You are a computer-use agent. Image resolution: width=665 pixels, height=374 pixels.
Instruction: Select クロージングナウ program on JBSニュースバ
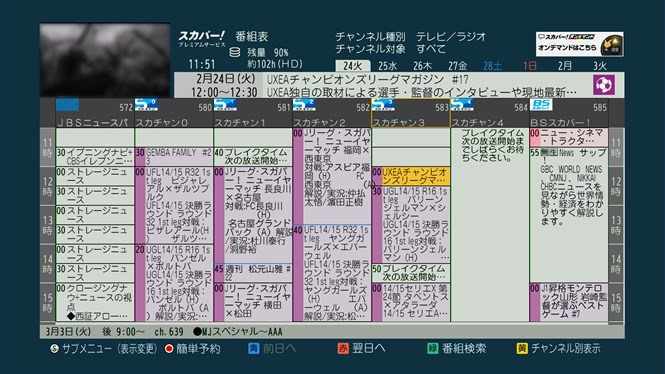[95, 302]
